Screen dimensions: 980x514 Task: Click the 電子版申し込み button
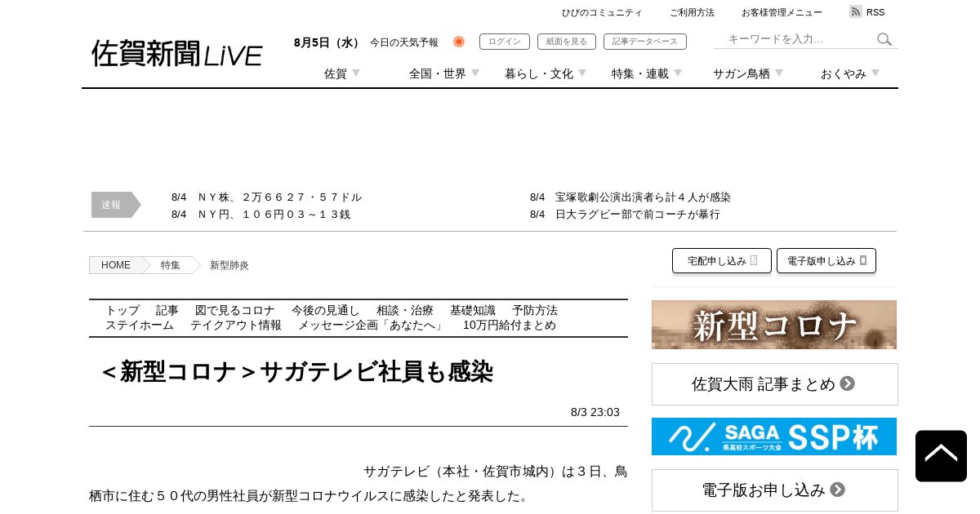coord(826,261)
